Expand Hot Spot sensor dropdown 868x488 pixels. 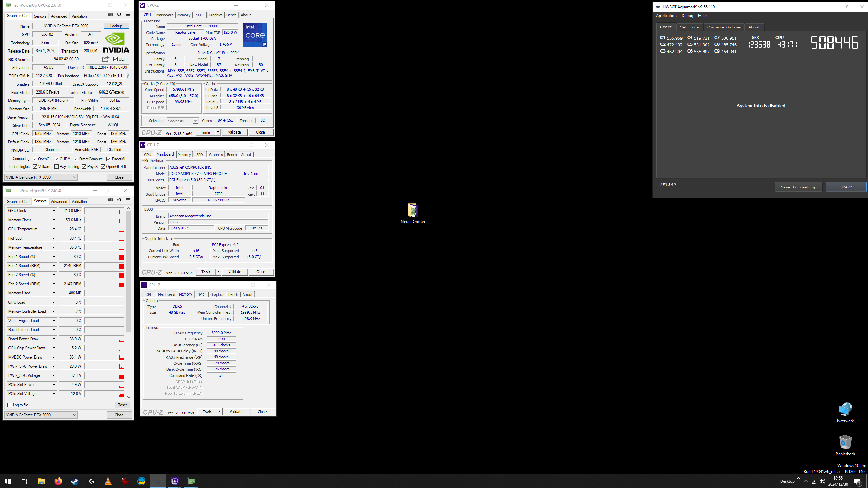tap(54, 238)
